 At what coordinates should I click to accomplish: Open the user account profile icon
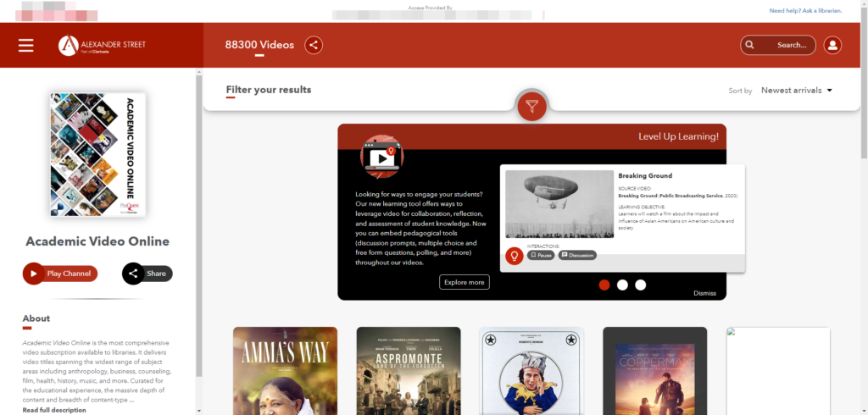[x=832, y=45]
